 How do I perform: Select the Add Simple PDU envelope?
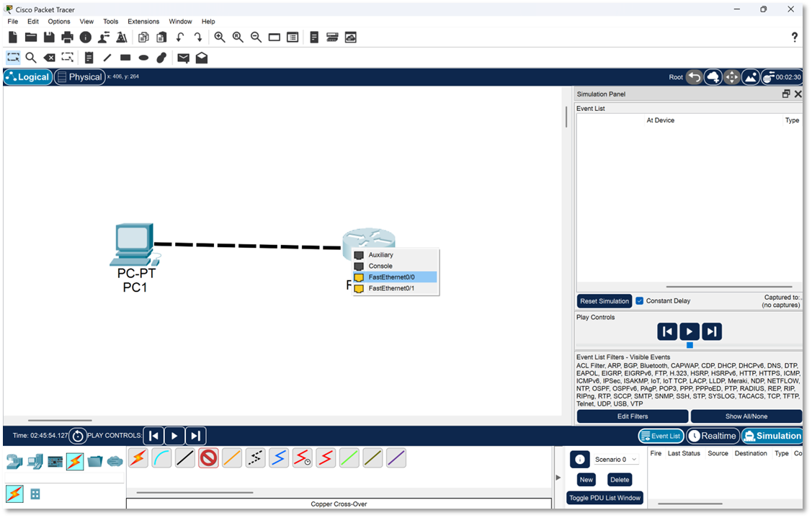point(183,58)
